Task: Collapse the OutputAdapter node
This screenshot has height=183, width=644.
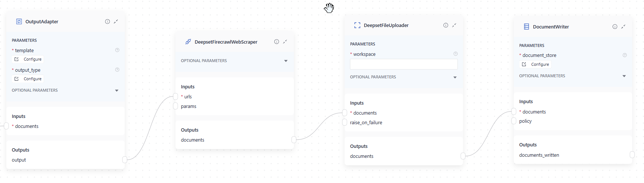Action: [116, 21]
